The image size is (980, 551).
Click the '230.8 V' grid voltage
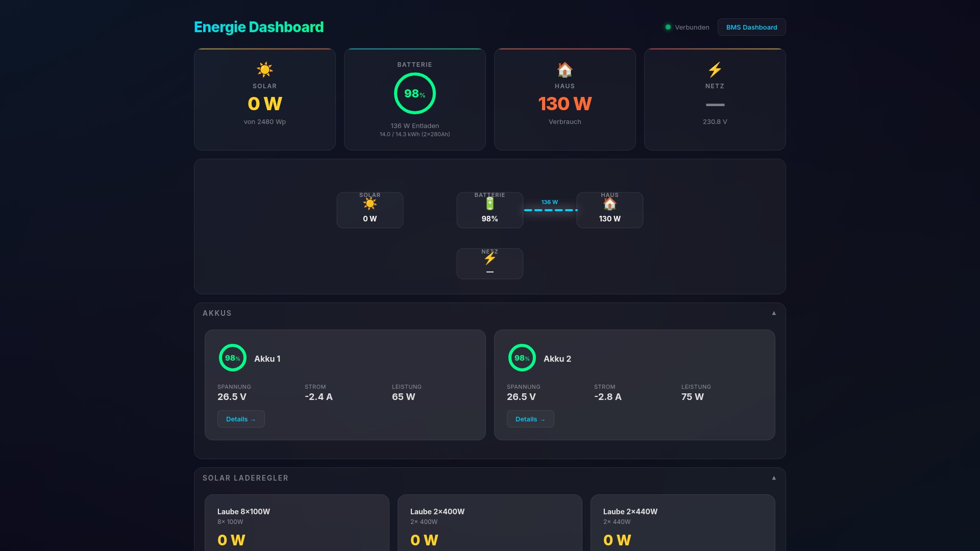[x=715, y=121]
